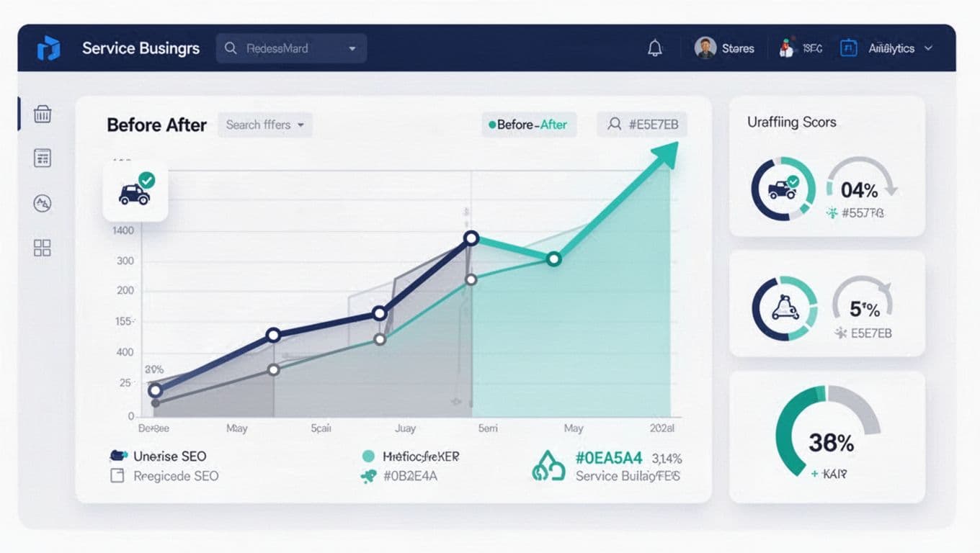The image size is (980, 553).
Task: Click the #E5E7EB search button
Action: [x=642, y=124]
